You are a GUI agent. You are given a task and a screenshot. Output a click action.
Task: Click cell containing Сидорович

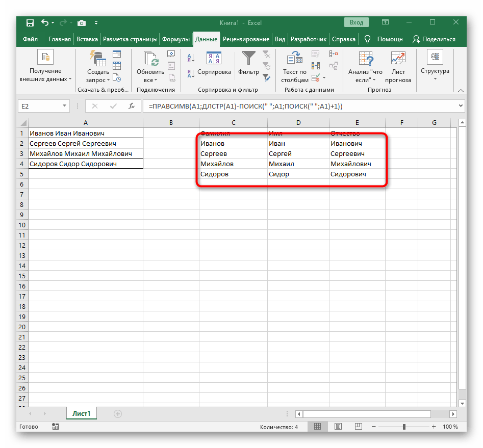tap(357, 174)
